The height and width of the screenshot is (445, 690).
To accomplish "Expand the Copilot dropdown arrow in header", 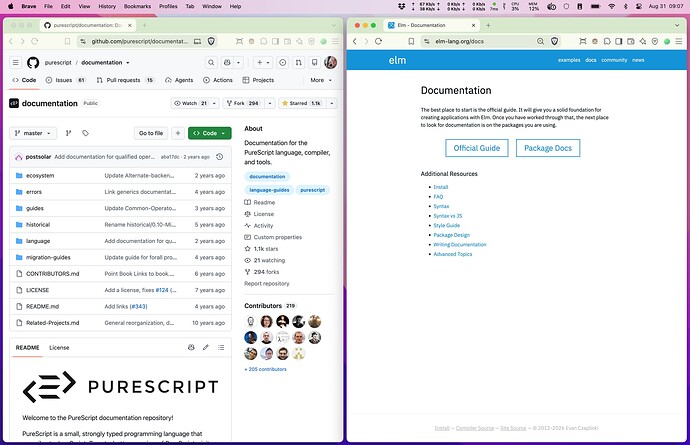I will click(x=238, y=63).
